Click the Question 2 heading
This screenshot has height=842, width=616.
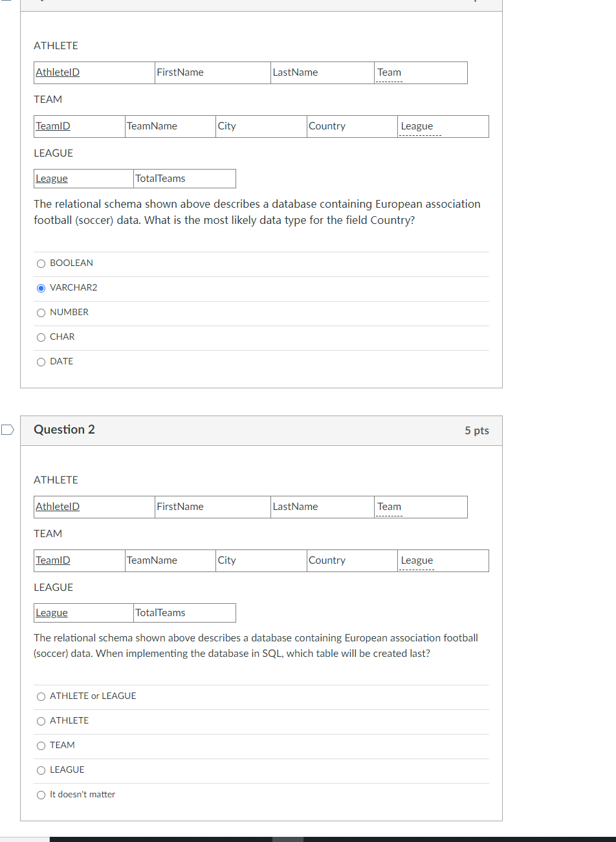[x=64, y=430]
